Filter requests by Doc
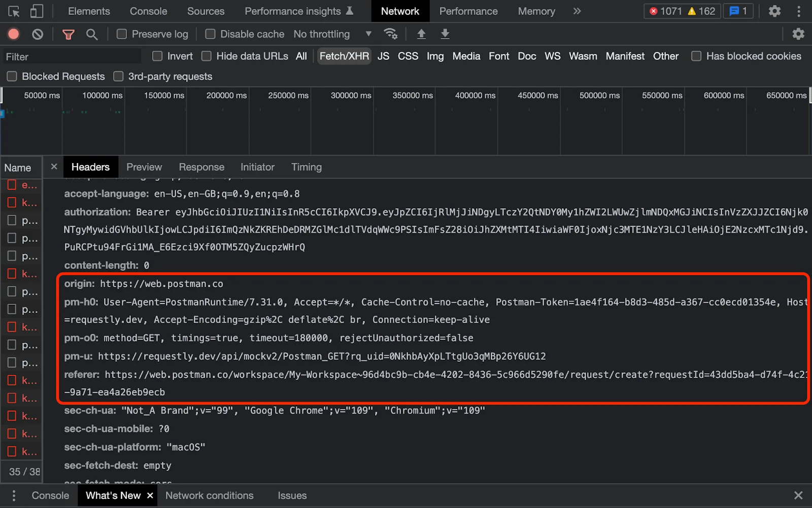The image size is (812, 508). pyautogui.click(x=527, y=56)
